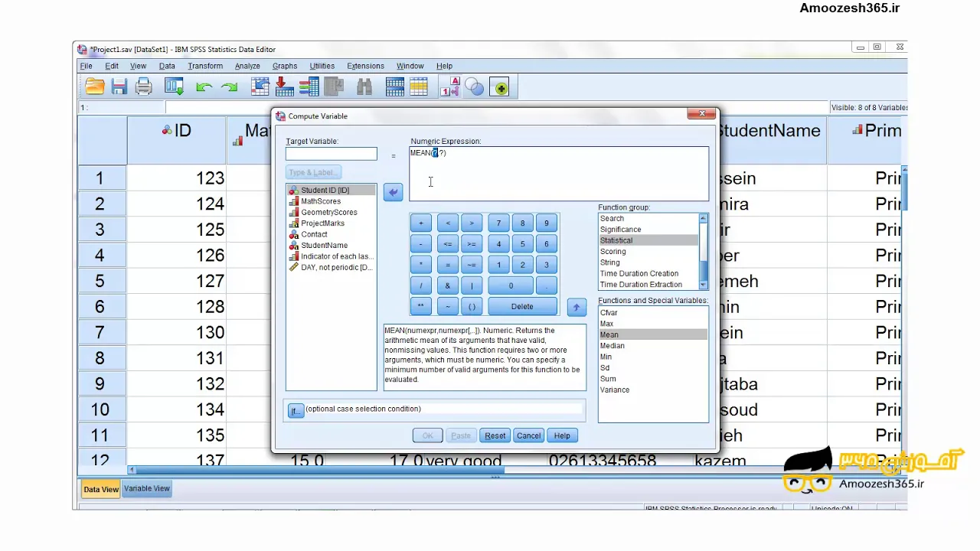This screenshot has width=980, height=551.
Task: Click the Target Variable input field
Action: coord(332,154)
